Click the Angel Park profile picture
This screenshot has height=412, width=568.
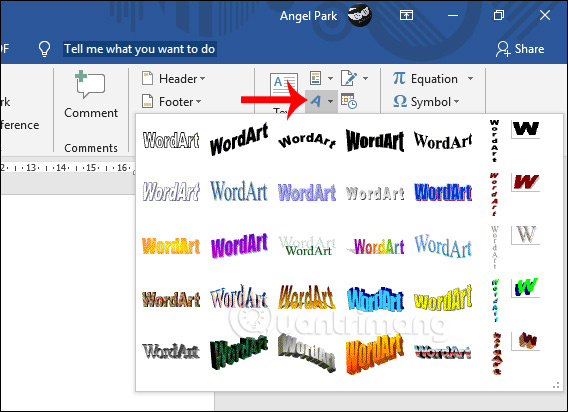(359, 15)
